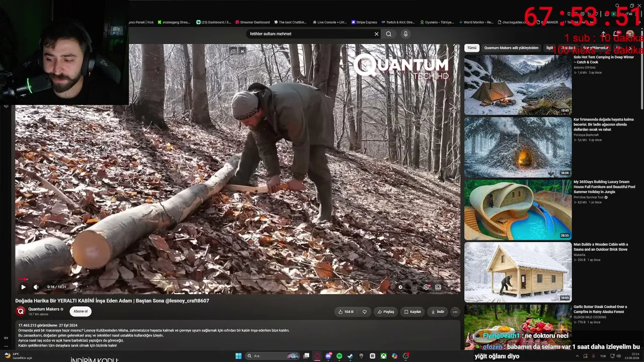The width and height of the screenshot is (644, 362).
Task: Select the Quantum Makers adlı yükleyiciden chip
Action: (x=511, y=48)
